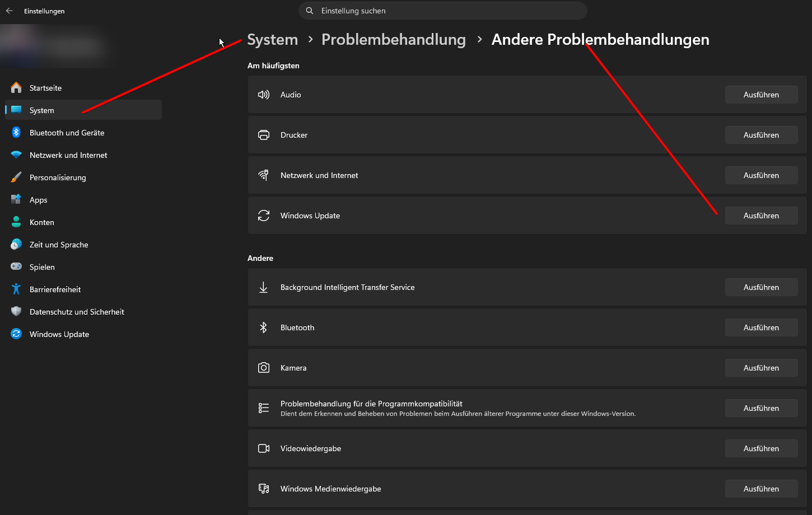
Task: Open Windows Update in the sidebar
Action: tap(83, 334)
